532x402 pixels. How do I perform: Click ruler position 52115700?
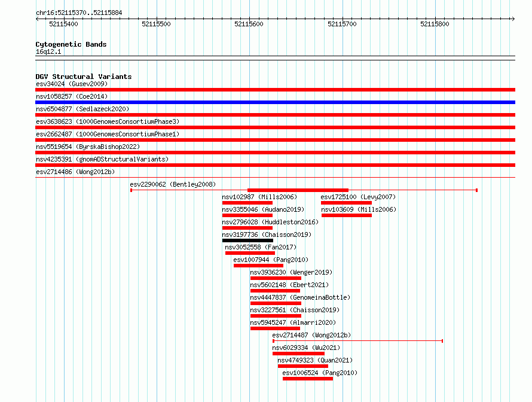pos(342,24)
